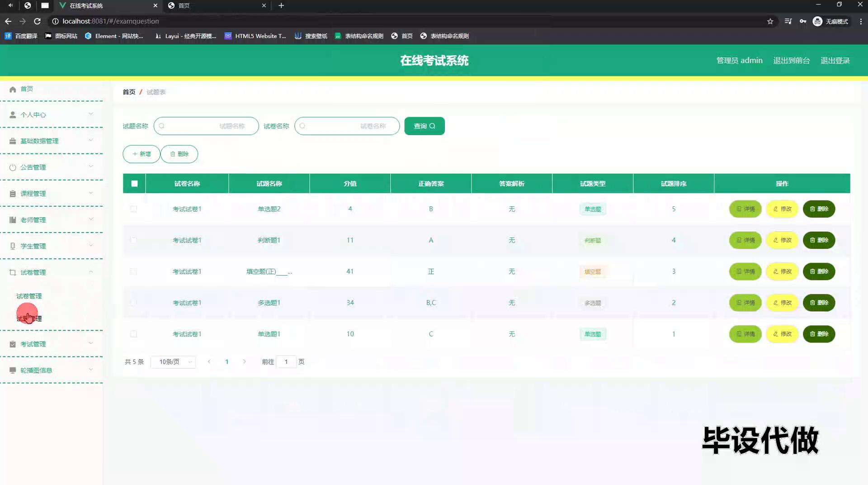Expand the 考试管理 sidebar section
868x485 pixels.
pyautogui.click(x=51, y=344)
